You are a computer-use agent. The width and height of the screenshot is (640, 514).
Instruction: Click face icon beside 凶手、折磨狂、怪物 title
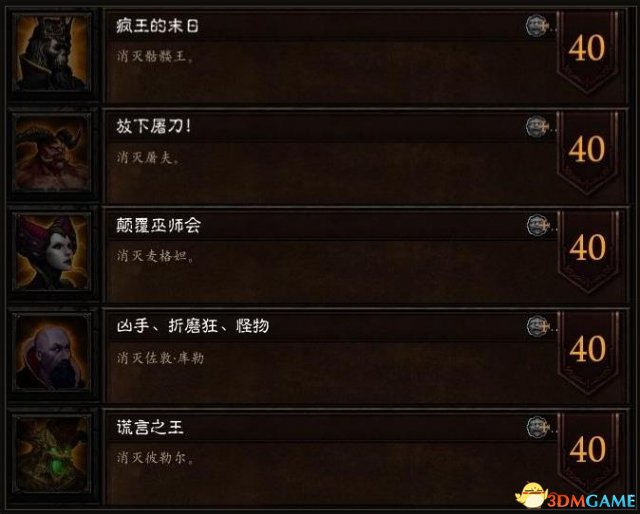[536, 326]
